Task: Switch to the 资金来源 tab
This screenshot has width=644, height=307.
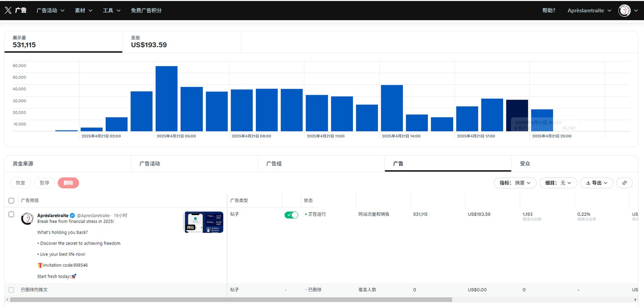Action: pos(67,164)
